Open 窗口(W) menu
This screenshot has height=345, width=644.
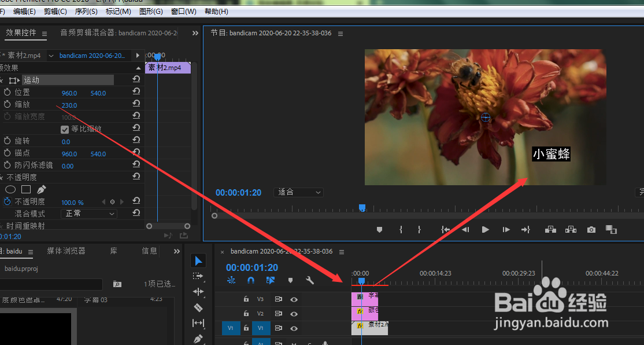tap(184, 12)
